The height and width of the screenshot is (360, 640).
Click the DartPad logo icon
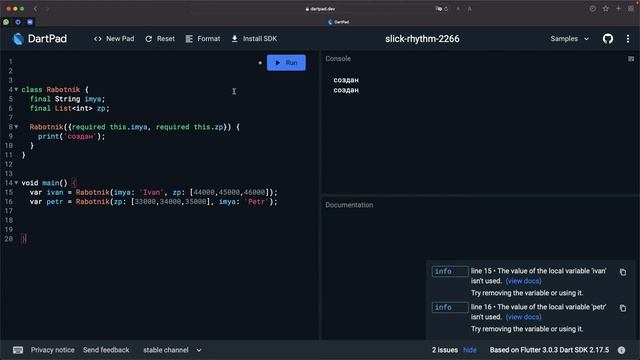18,39
